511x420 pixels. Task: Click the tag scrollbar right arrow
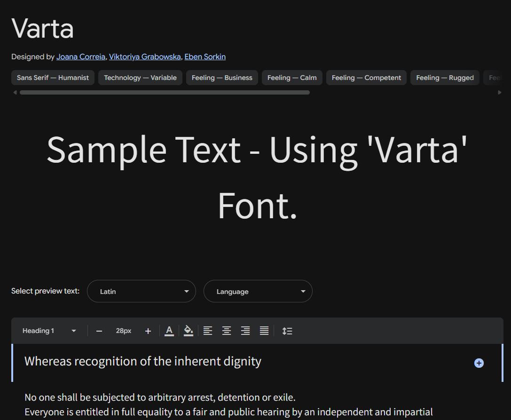(500, 93)
